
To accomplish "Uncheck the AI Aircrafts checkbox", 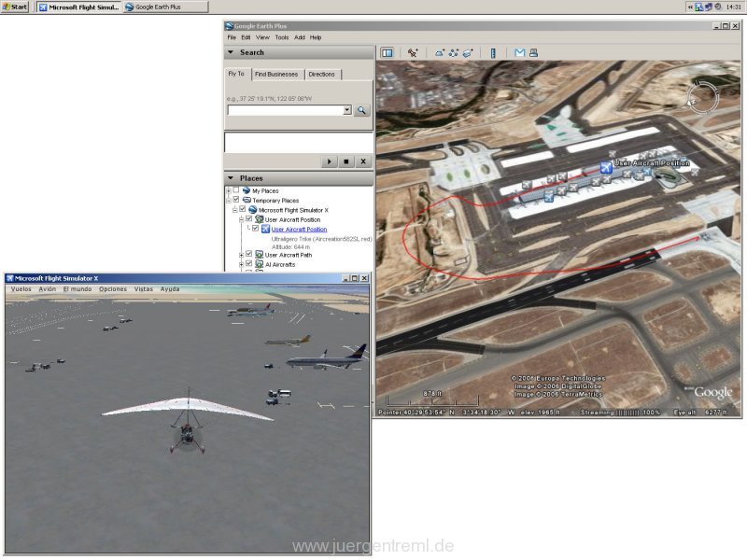I will (x=248, y=263).
